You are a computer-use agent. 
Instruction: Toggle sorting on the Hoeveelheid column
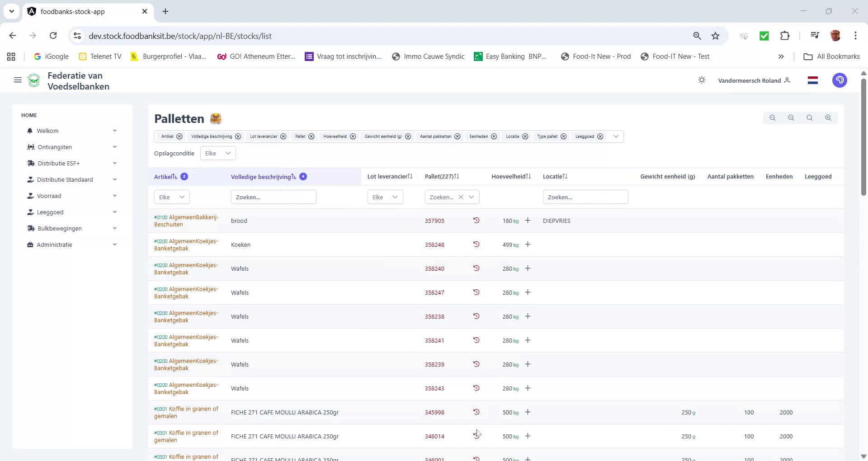coord(528,176)
